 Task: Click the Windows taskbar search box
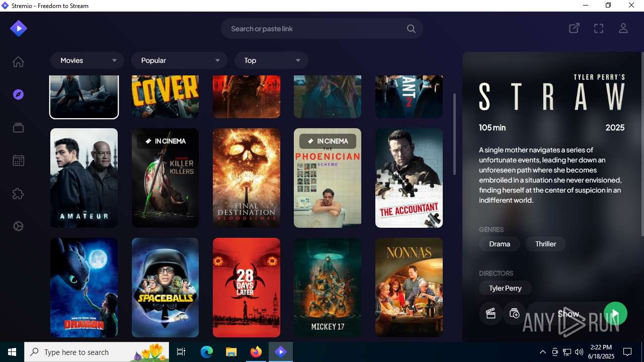pos(97,352)
